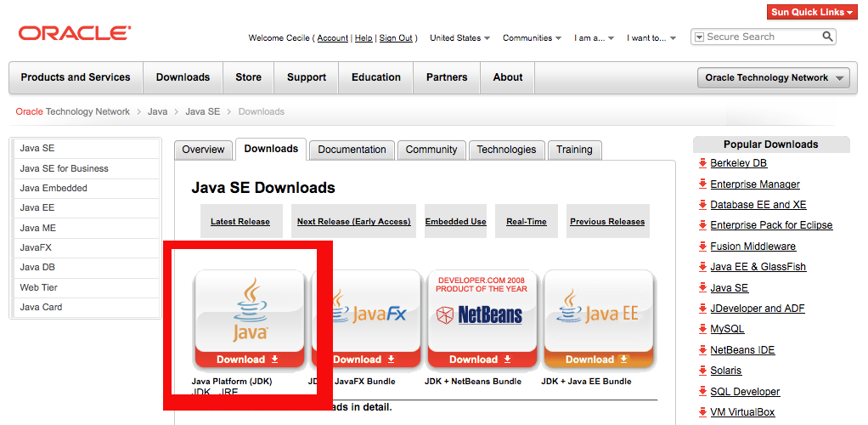
Task: Click the JavaFX Download tile
Action: click(365, 320)
